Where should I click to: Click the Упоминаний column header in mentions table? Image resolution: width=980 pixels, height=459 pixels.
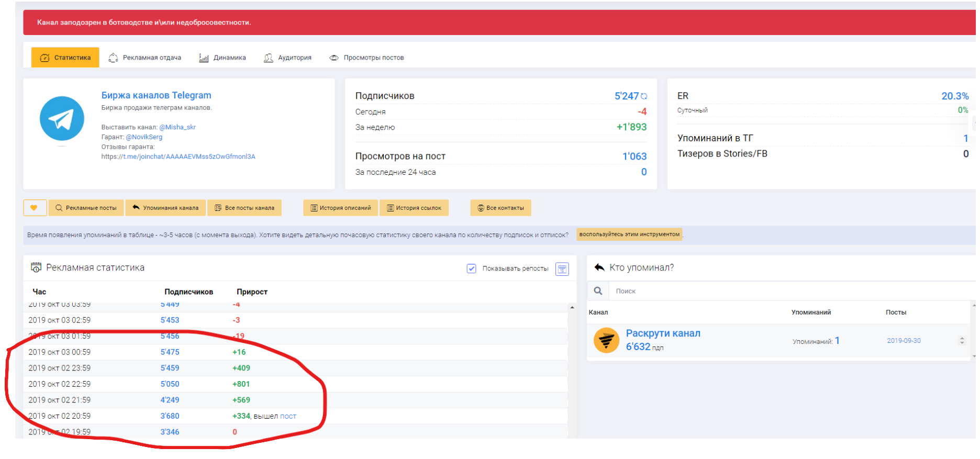tap(811, 312)
